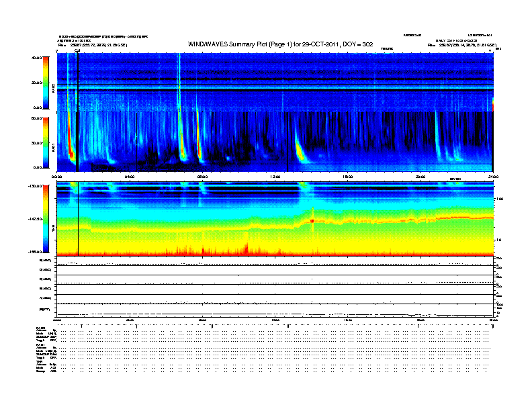
Task: Click the 04:00 tick label below RAD1 spectrogram
Action: coord(130,177)
